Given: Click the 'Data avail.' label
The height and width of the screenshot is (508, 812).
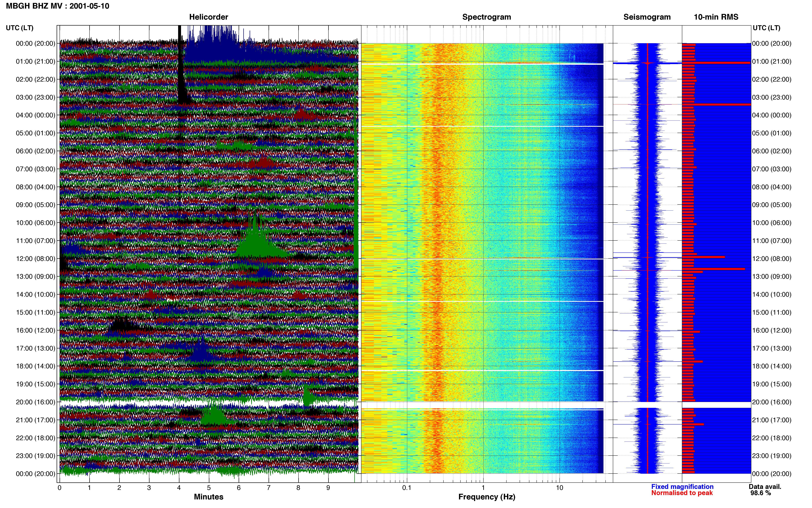Looking at the screenshot, I should [x=765, y=486].
